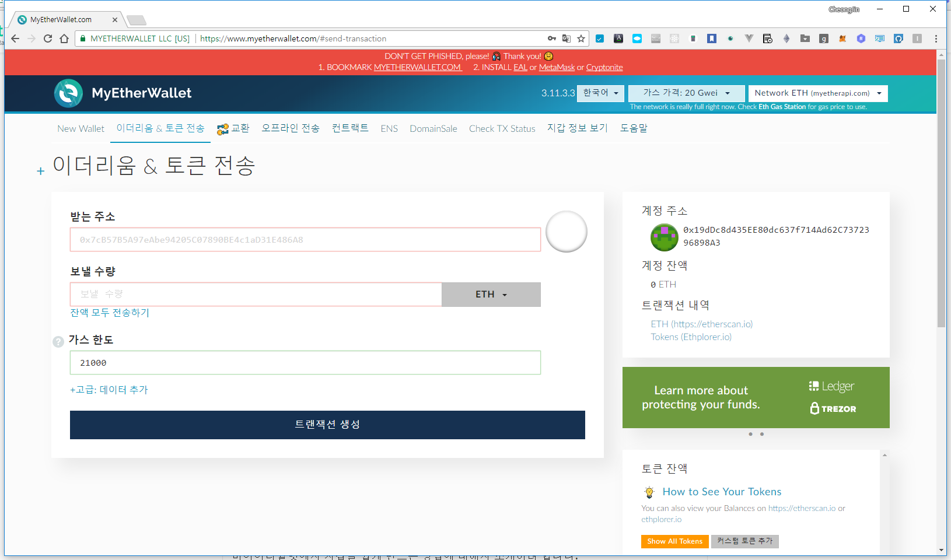The width and height of the screenshot is (951, 560).
Task: Expand the plus sign beside the page heading
Action: tap(40, 171)
